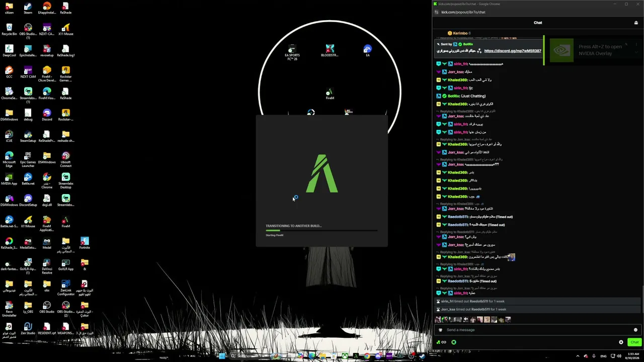Send the message with the green Chat button
This screenshot has height=362, width=644.
634,342
